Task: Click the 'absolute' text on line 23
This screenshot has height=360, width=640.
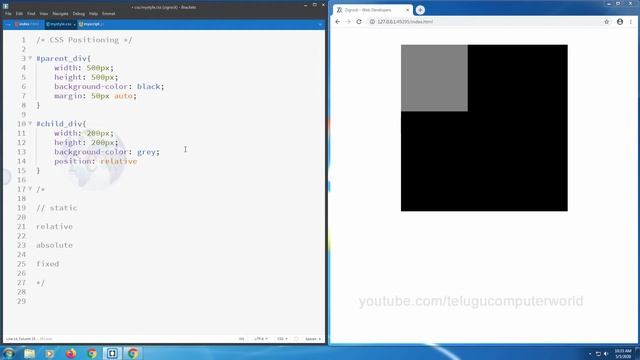Action: [x=54, y=245]
